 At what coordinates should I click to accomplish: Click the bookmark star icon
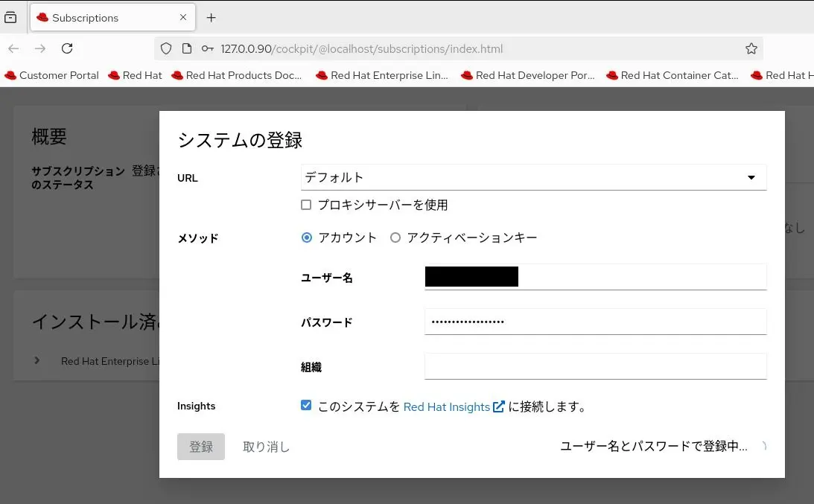[x=751, y=48]
